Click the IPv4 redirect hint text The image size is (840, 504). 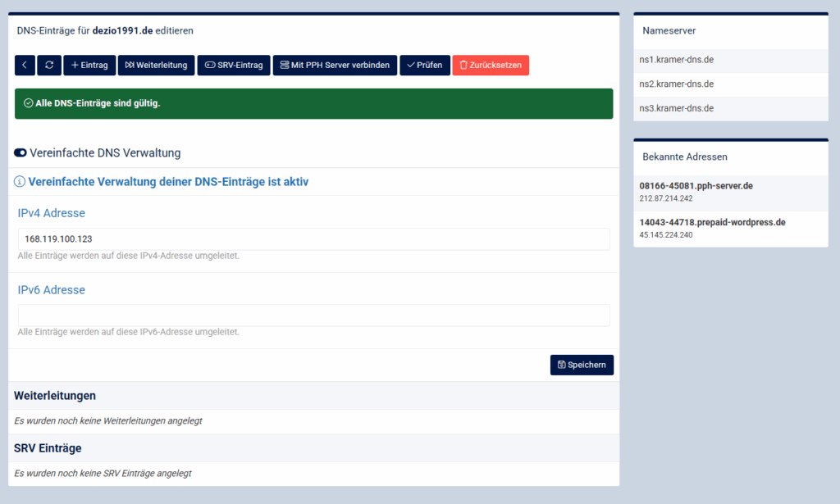(129, 256)
